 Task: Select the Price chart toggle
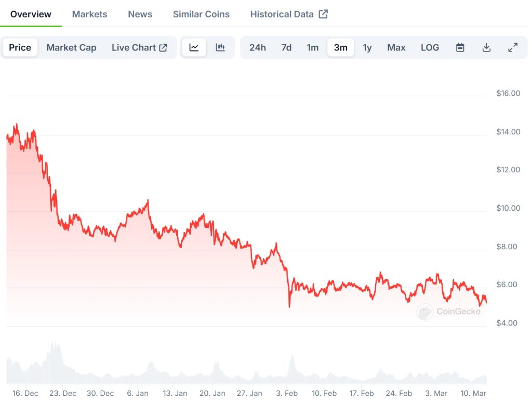20,47
